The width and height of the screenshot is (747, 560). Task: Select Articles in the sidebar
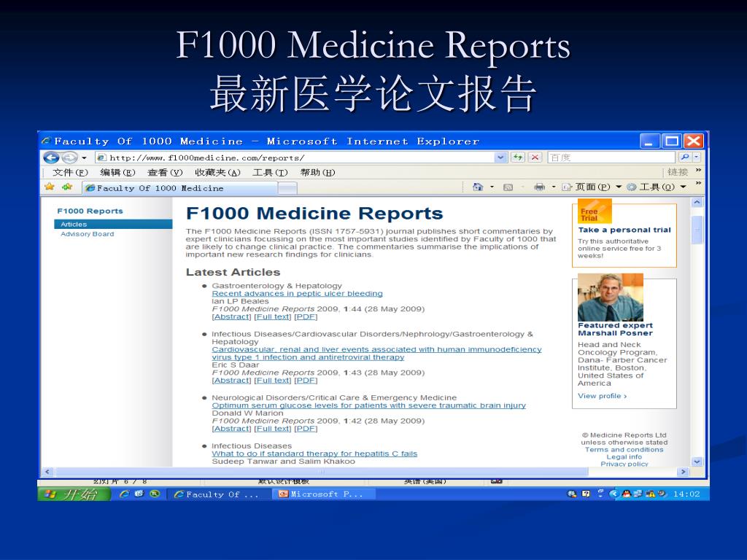click(x=113, y=225)
